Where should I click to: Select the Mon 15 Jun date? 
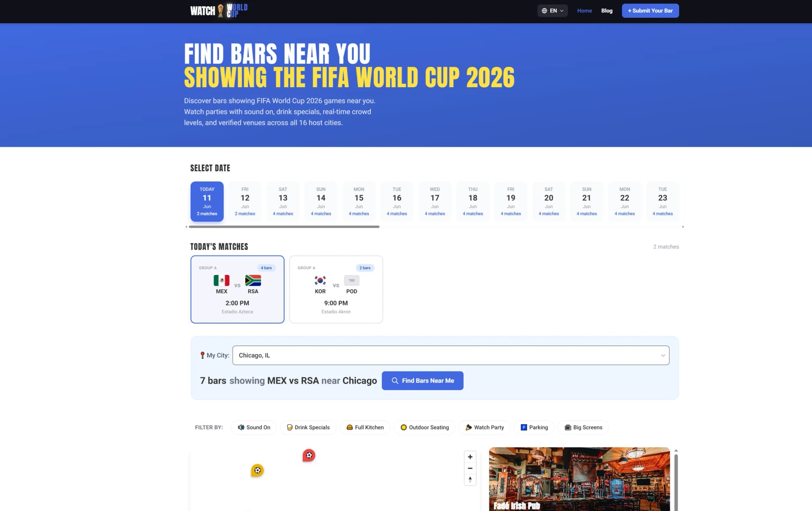[x=359, y=201]
